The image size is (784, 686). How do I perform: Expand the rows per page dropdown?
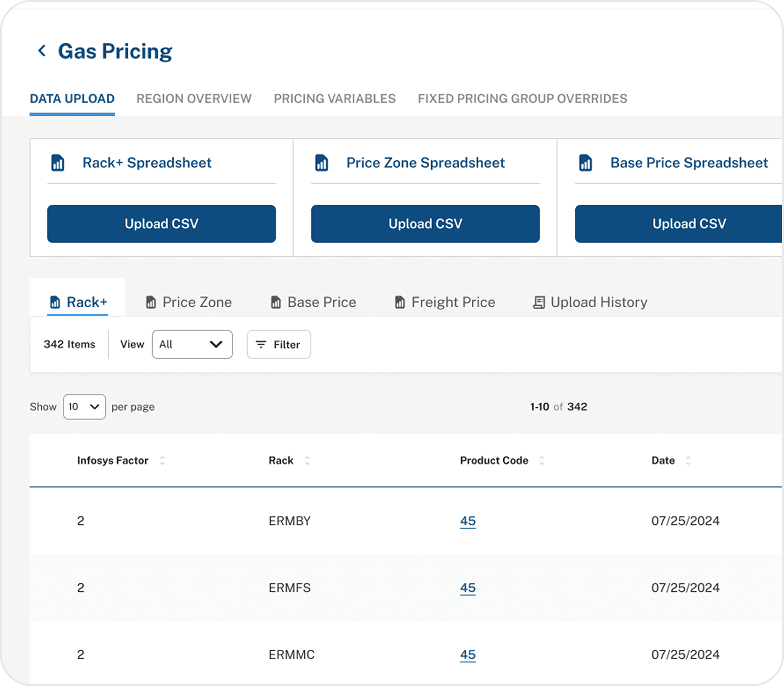[x=84, y=407]
